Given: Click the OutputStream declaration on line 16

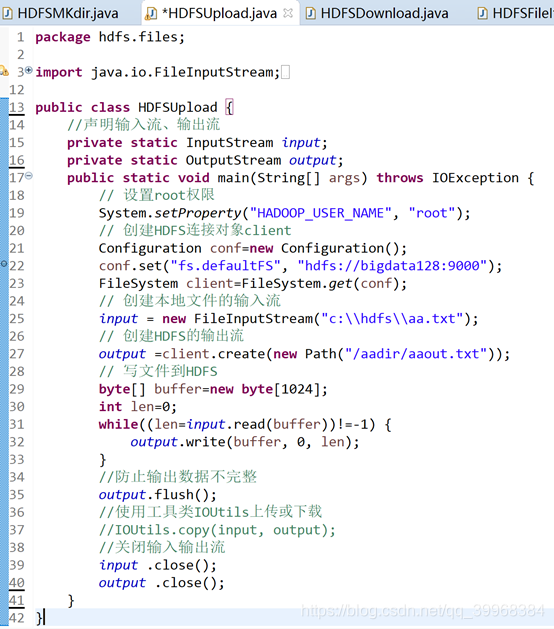Looking at the screenshot, I should [205, 160].
